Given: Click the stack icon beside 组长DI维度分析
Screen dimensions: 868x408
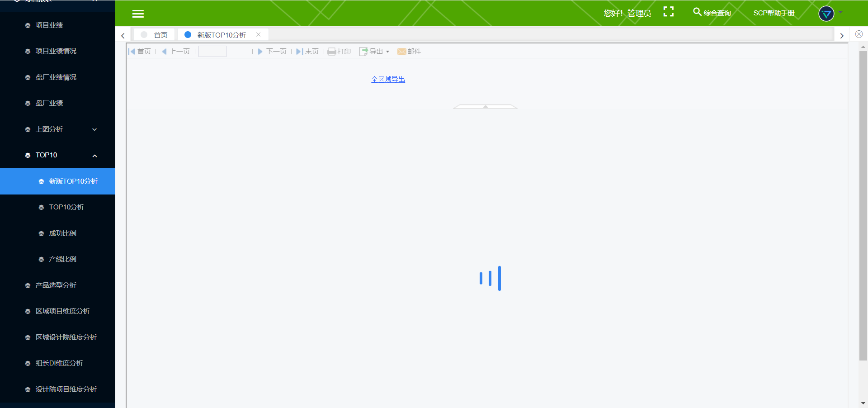Looking at the screenshot, I should pyautogui.click(x=28, y=364).
